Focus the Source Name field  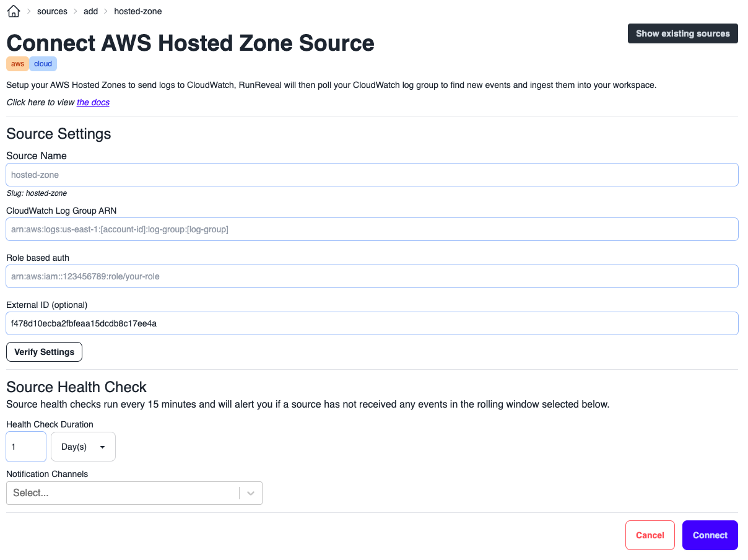coord(372,175)
